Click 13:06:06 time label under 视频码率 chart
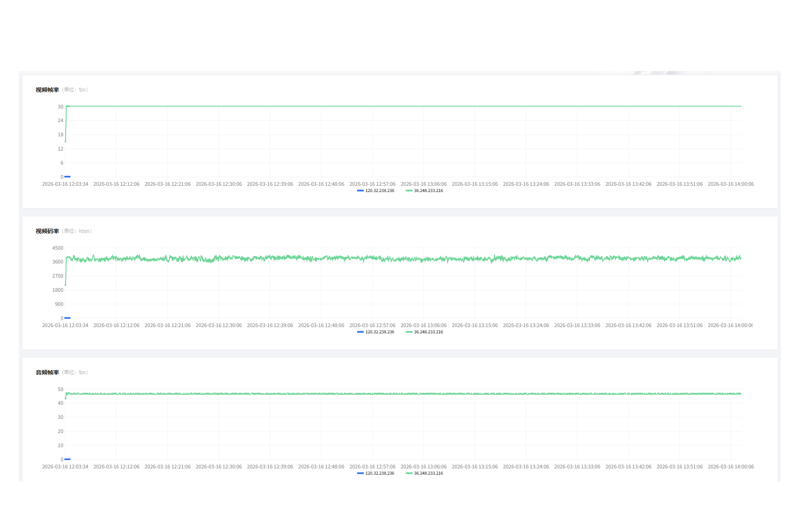The width and height of the screenshot is (798, 532). pyautogui.click(x=424, y=325)
